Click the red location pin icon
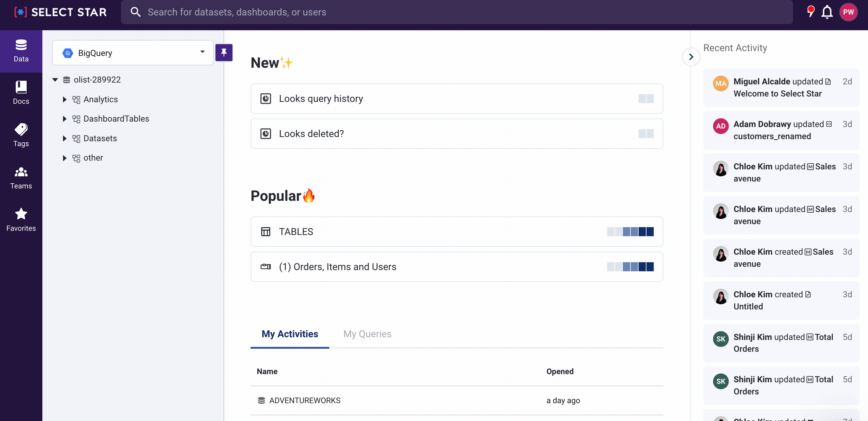Screen dimensions: 868x421 [810, 11]
